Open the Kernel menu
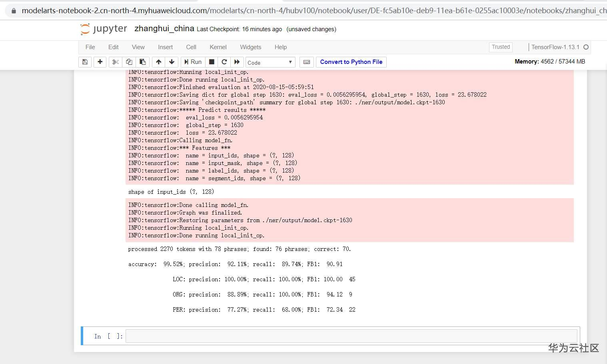Screen dimensions: 607x364 (218, 47)
